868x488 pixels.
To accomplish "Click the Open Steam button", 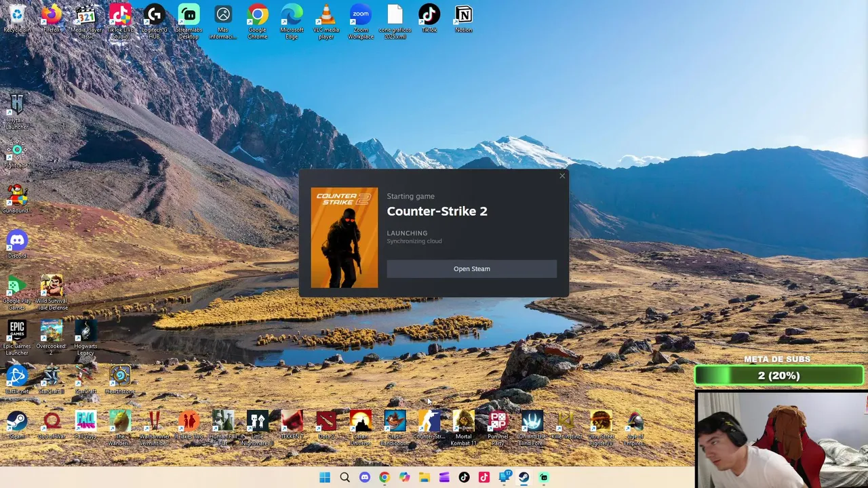I will (471, 269).
